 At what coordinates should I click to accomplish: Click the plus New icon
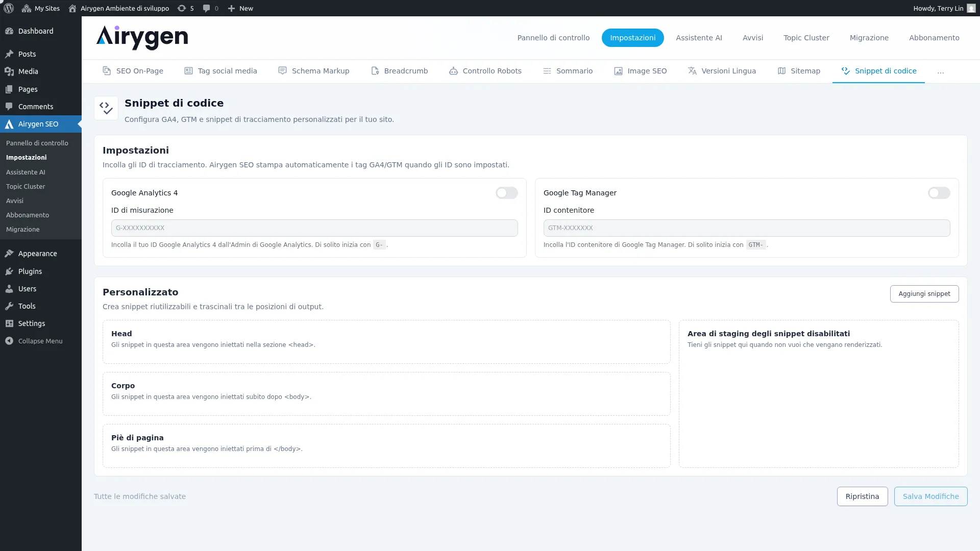coord(231,8)
